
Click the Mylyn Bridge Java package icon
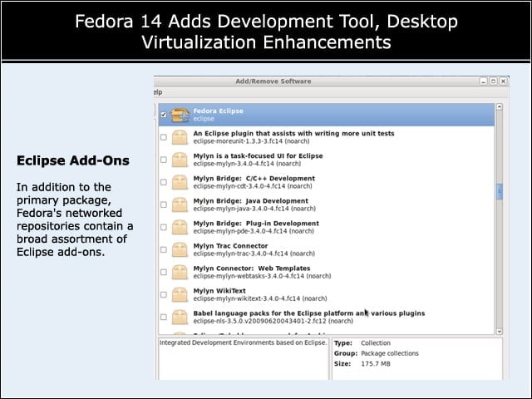click(180, 205)
